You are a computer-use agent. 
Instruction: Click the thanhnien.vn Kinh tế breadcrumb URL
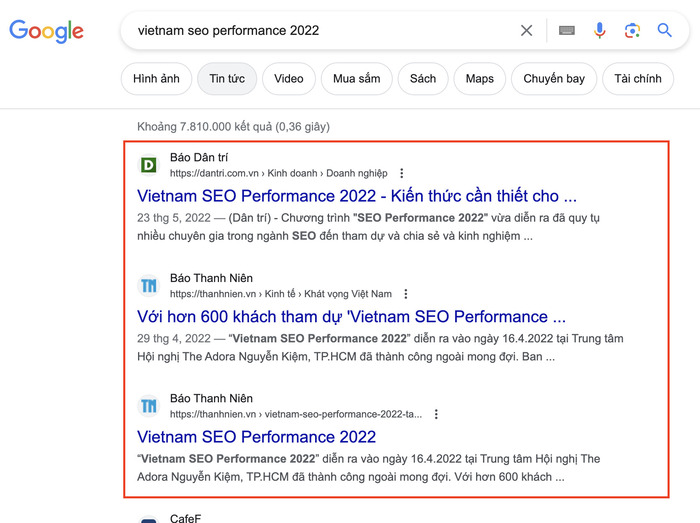click(281, 294)
